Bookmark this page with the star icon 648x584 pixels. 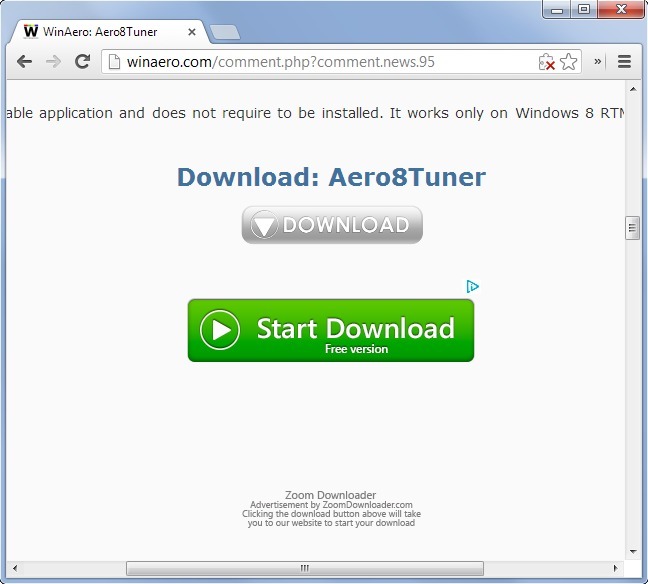(x=569, y=62)
